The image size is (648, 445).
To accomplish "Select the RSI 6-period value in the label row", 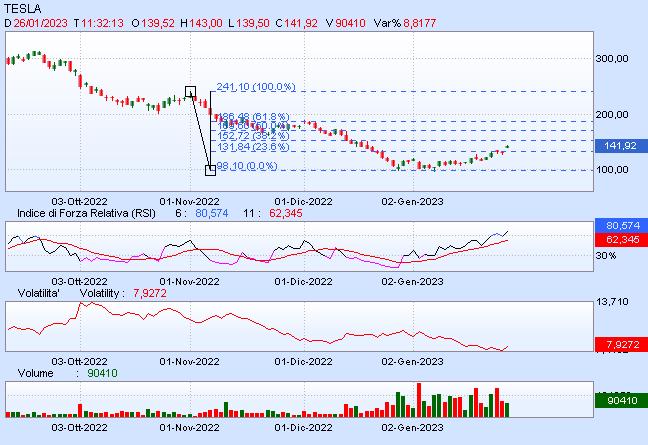I will (x=212, y=213).
